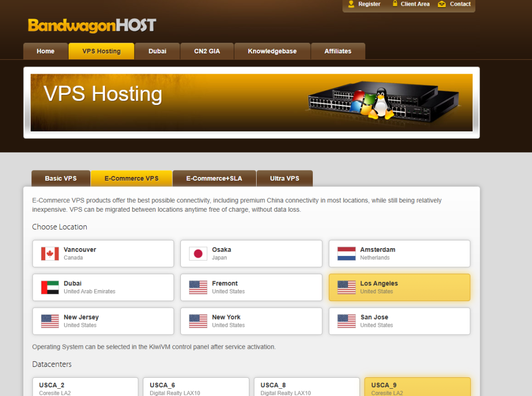Switch to the Basic VPS tab
Screen dimensions: 532x396
[61, 179]
